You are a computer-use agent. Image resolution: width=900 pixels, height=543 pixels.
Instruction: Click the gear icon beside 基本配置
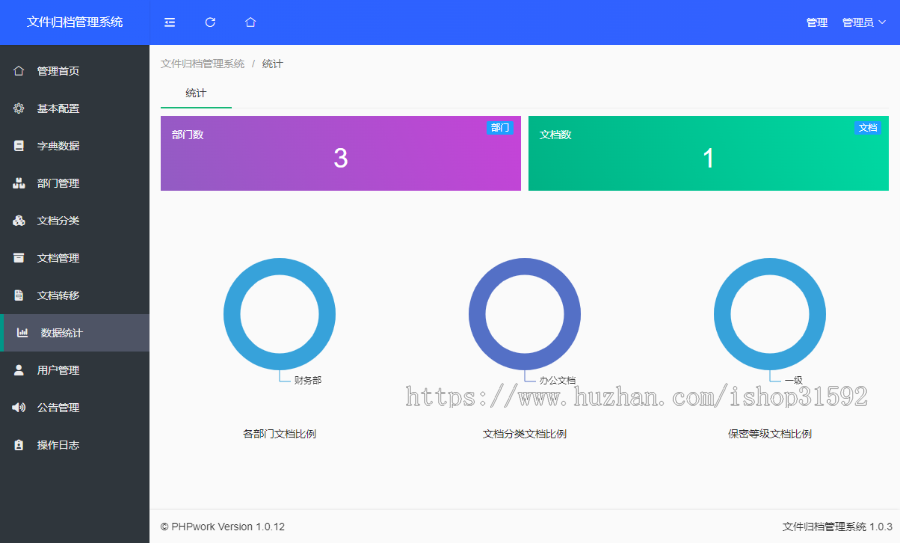coord(18,108)
